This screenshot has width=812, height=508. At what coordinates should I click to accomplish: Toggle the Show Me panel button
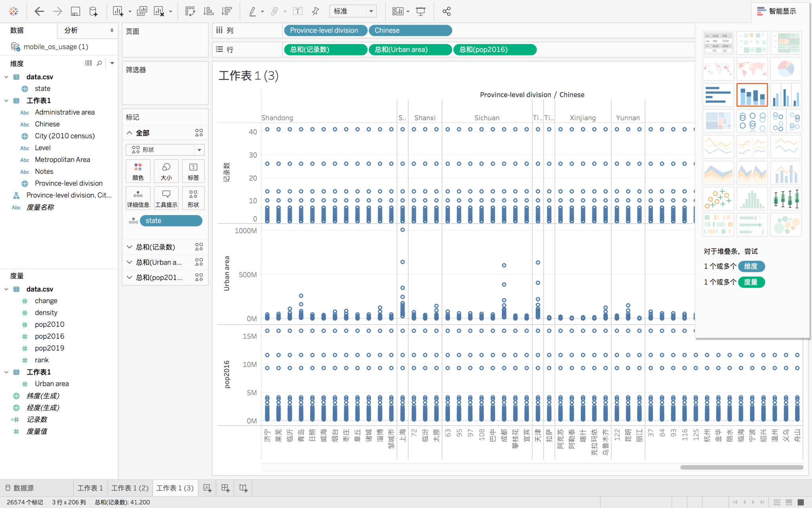(x=776, y=11)
